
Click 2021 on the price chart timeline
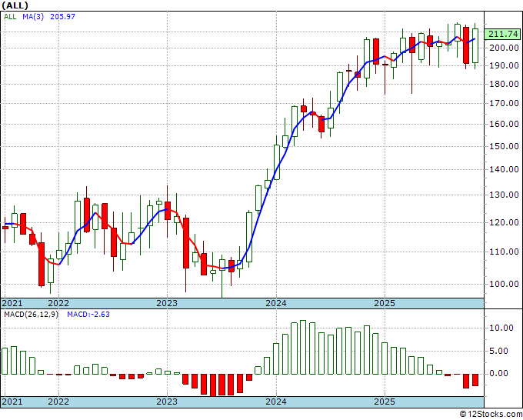tap(12, 303)
